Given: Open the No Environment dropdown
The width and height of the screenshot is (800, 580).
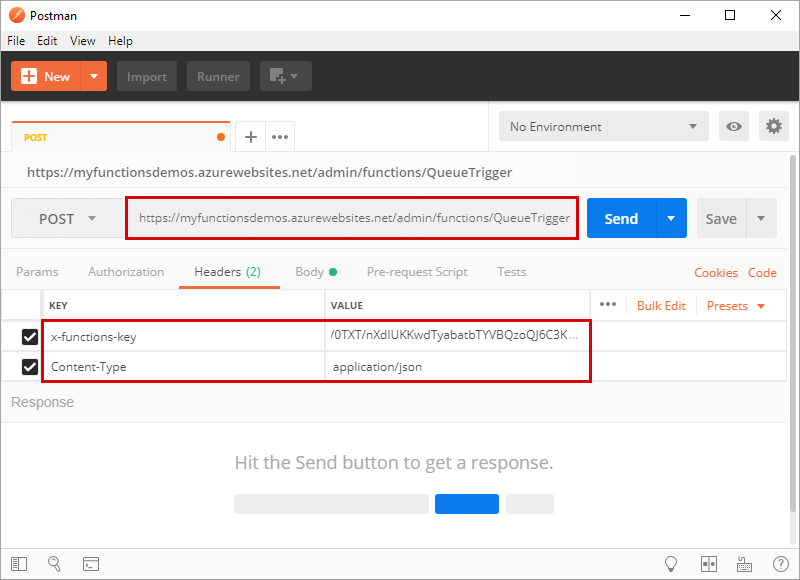Looking at the screenshot, I should tap(604, 127).
